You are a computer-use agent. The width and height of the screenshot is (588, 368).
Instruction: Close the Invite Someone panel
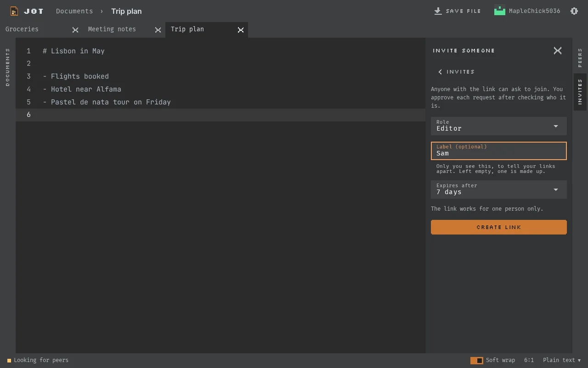558,51
